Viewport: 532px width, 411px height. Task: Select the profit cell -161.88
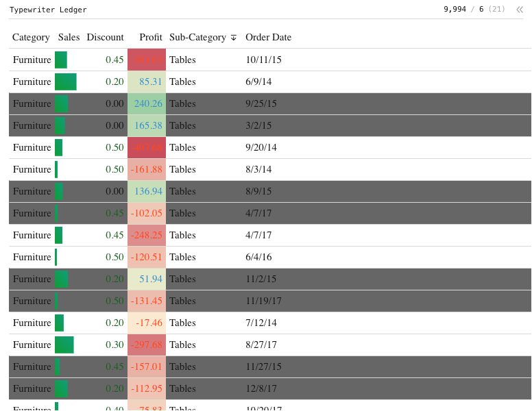click(147, 169)
